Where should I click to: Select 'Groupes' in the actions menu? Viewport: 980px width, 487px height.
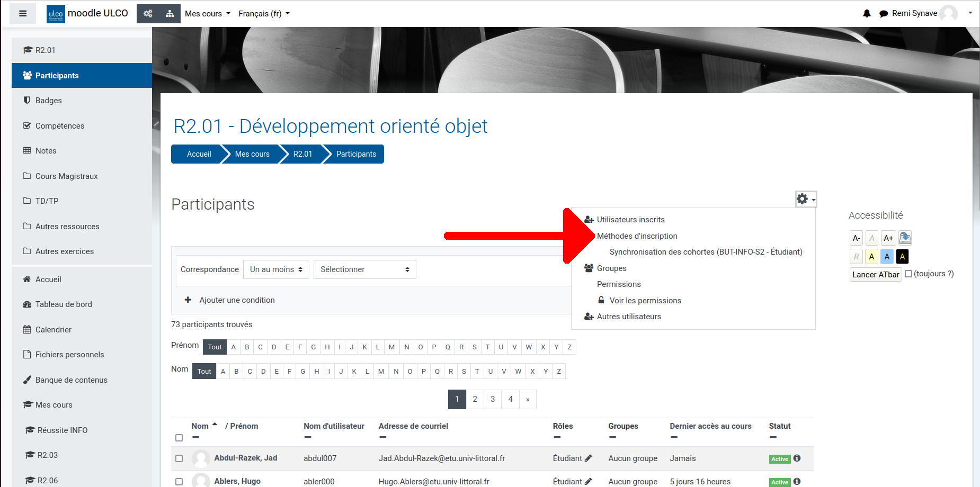611,268
